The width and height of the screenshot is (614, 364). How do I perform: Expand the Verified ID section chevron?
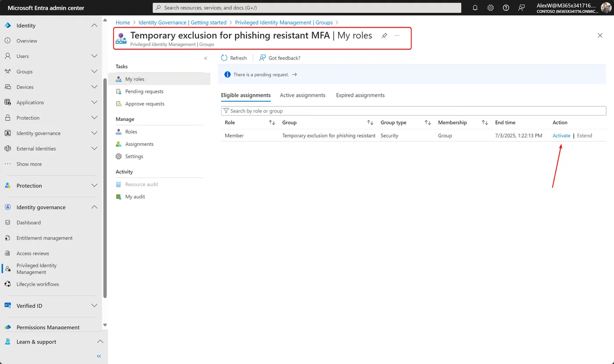94,306
